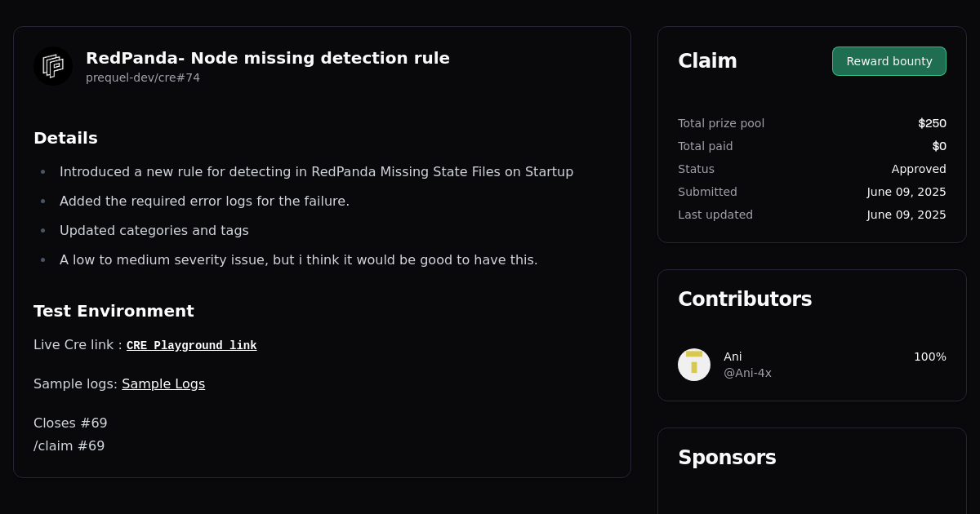
Task: Click the June 09, 2025 submitted date
Action: pyautogui.click(x=906, y=192)
